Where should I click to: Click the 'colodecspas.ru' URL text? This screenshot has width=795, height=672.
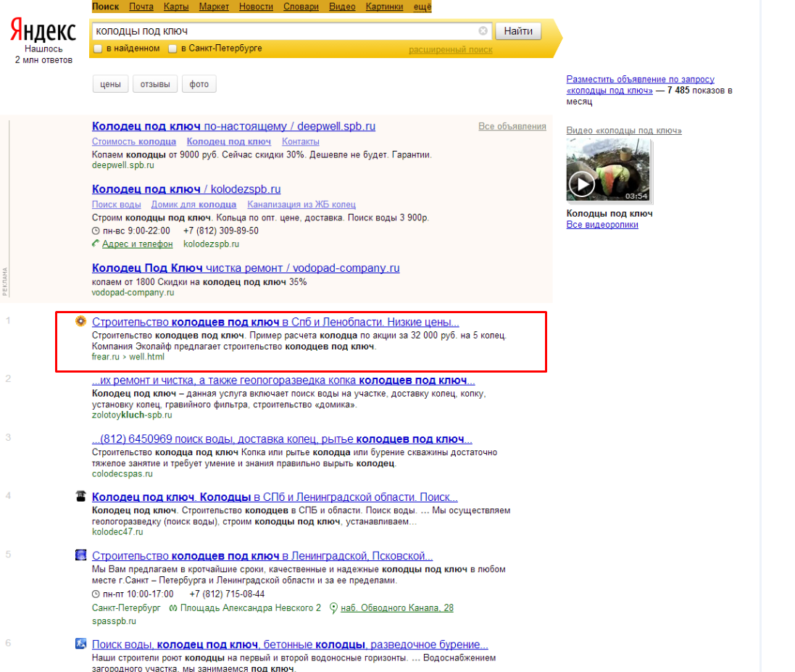click(122, 473)
